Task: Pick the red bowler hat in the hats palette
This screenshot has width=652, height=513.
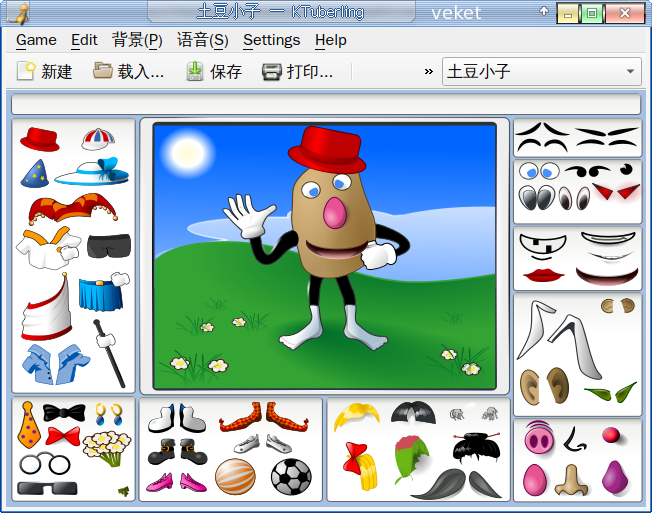Action: 40,139
